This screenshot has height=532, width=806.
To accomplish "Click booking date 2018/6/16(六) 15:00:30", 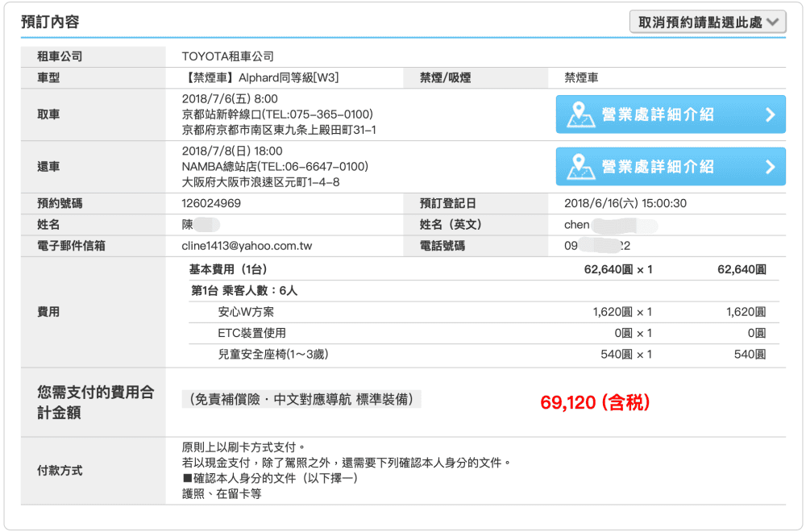I will coord(625,204).
